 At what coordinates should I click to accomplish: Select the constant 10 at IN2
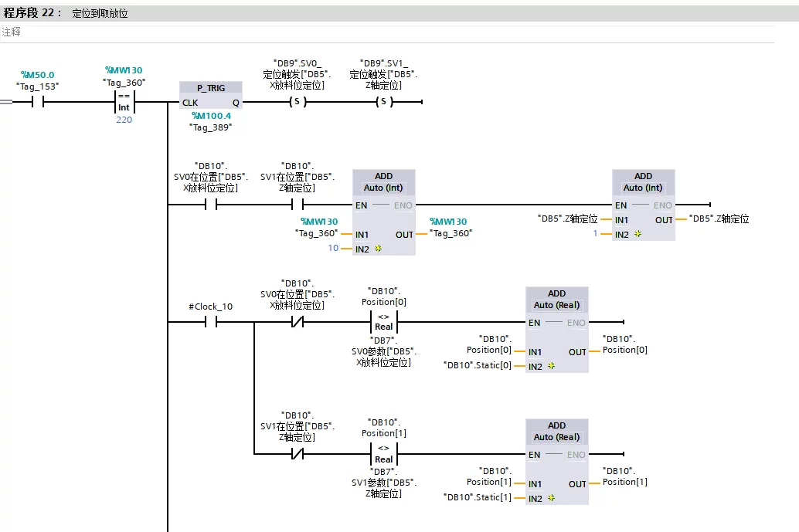[x=333, y=248]
